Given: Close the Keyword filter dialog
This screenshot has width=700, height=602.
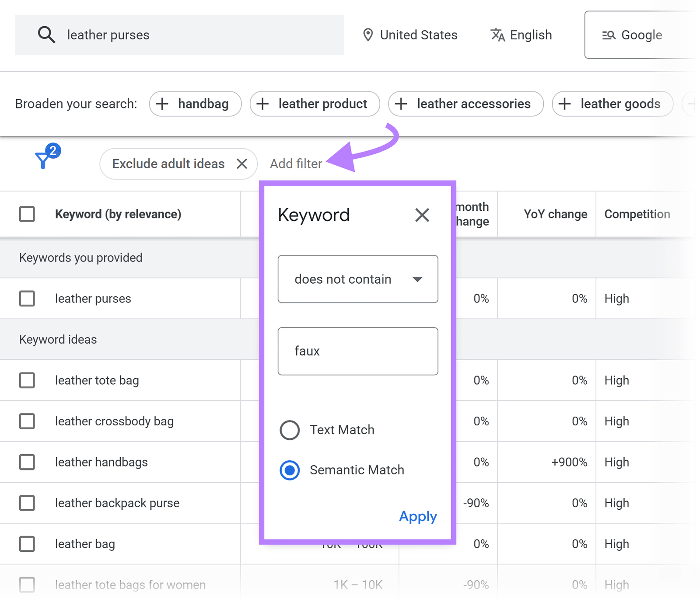Looking at the screenshot, I should (x=422, y=215).
